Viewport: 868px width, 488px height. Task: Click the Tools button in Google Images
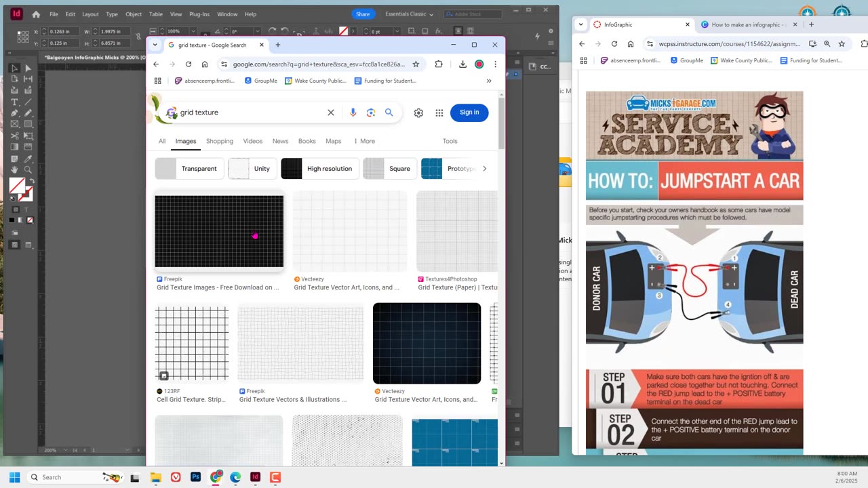coord(450,141)
